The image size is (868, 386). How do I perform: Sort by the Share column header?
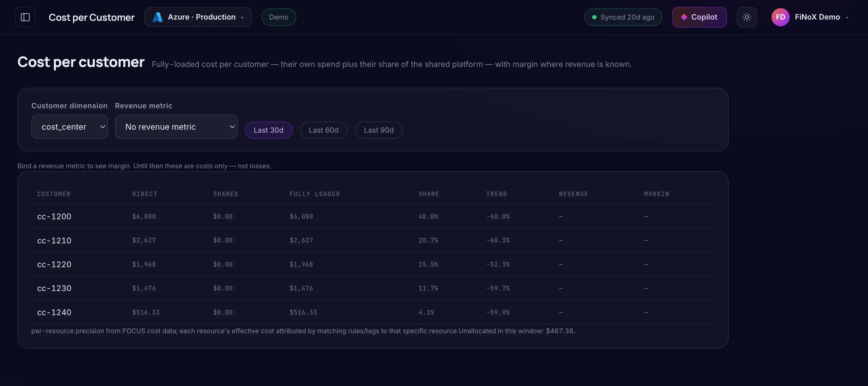pyautogui.click(x=429, y=194)
